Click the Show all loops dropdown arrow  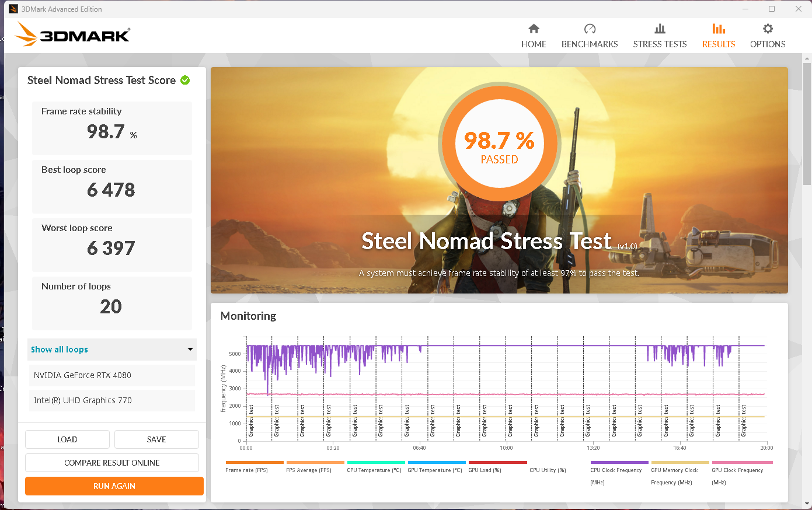click(x=190, y=350)
